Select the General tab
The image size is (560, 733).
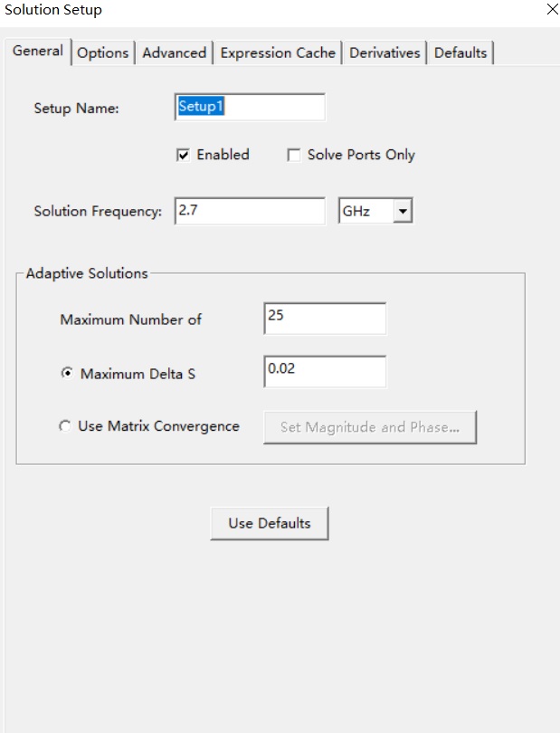(38, 51)
